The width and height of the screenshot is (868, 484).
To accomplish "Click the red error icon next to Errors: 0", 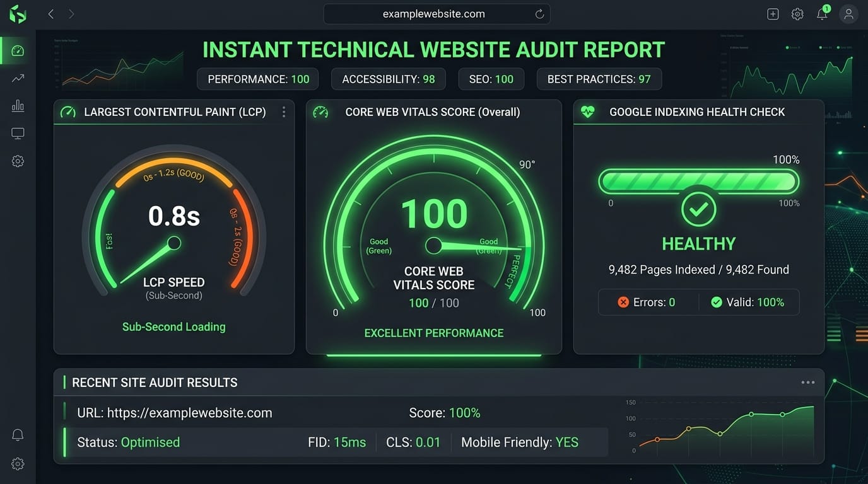I will coord(623,302).
